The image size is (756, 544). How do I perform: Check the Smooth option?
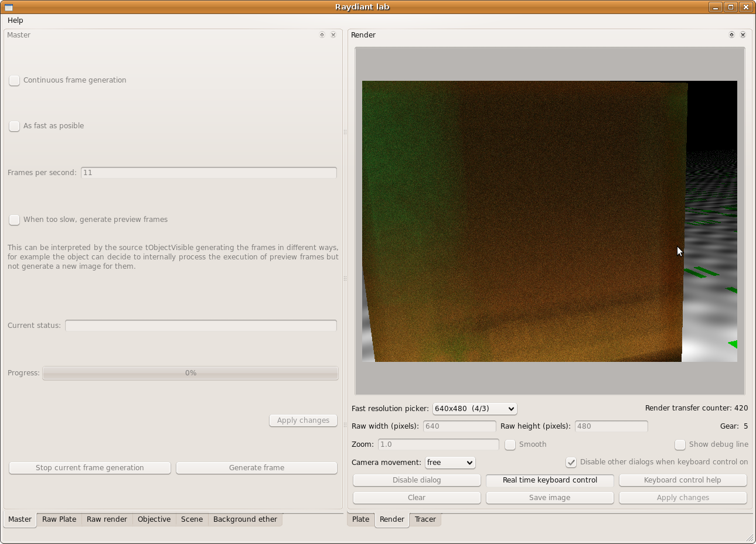[510, 444]
